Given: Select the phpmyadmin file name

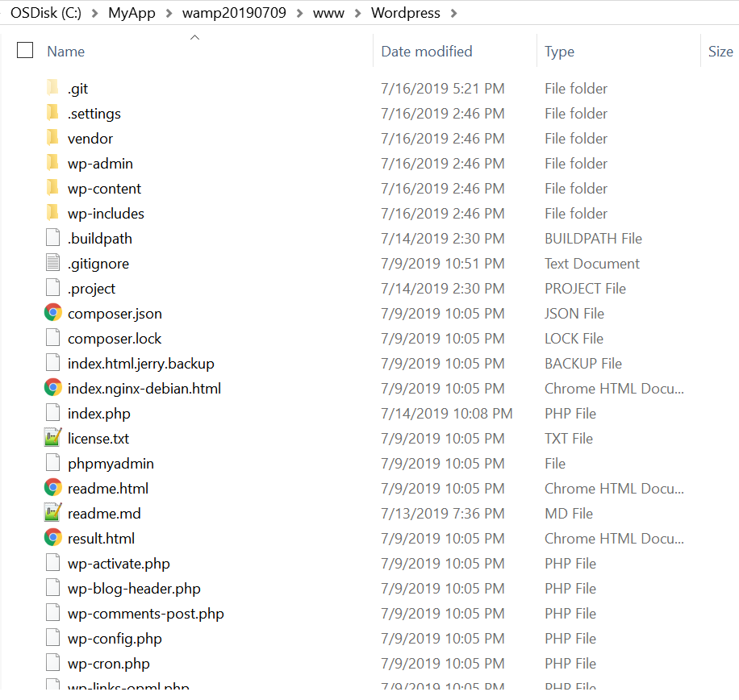Looking at the screenshot, I should click(x=111, y=464).
